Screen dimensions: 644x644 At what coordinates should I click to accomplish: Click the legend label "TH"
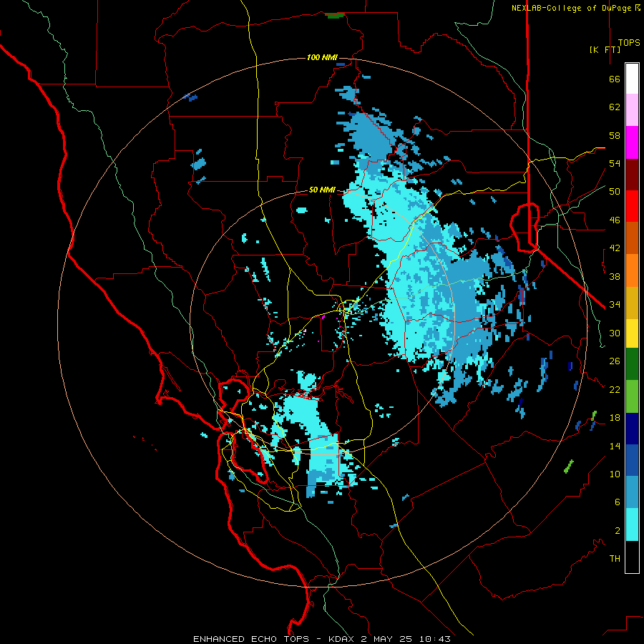615,559
